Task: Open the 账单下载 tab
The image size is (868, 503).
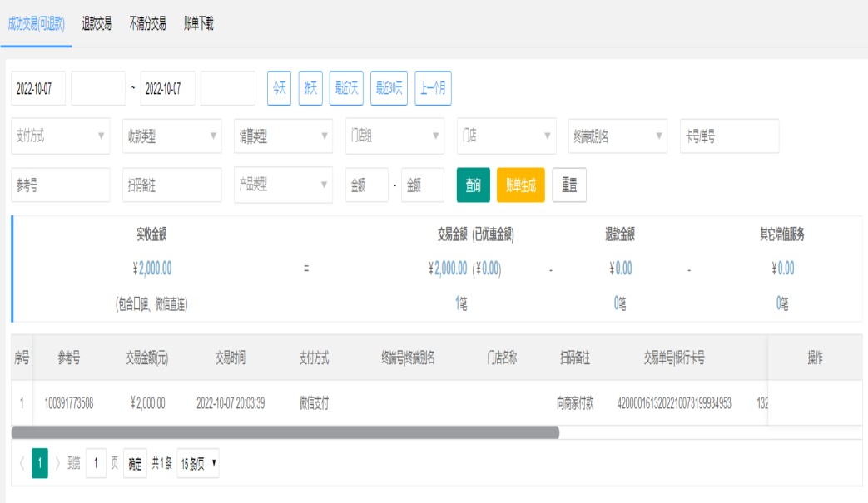Action: [199, 24]
